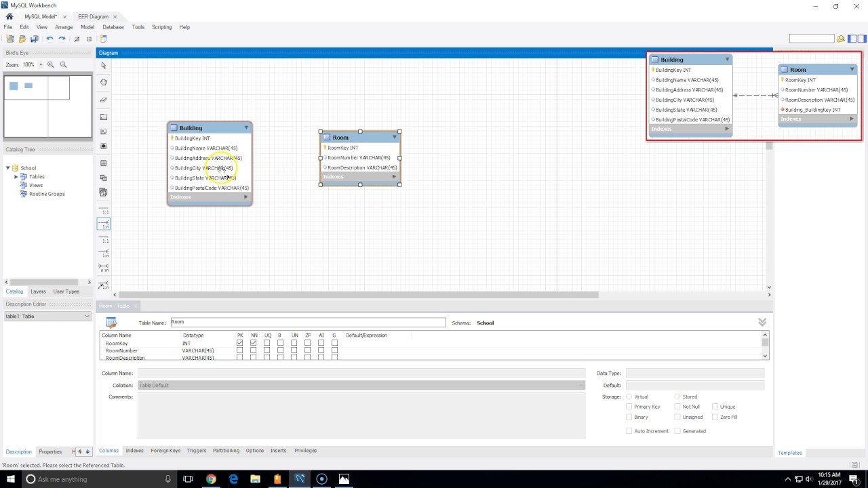Open the Description Editor object dropdown
This screenshot has height=488, width=868.
(x=87, y=316)
